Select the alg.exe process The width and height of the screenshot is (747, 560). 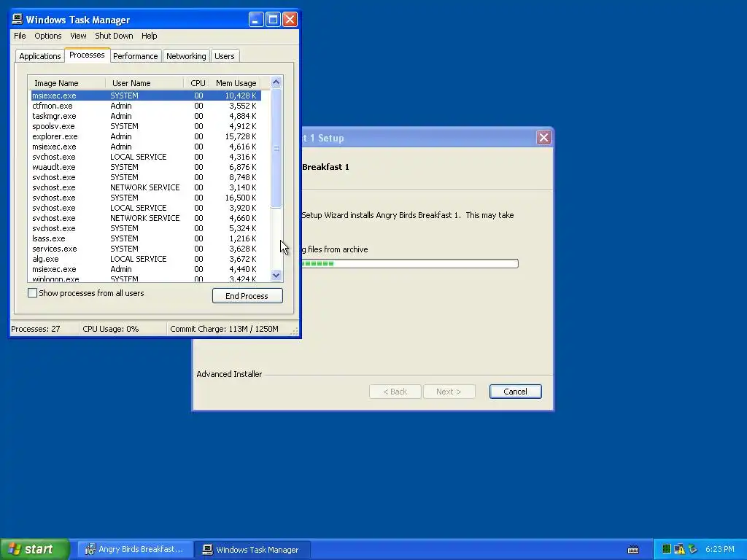click(146, 259)
